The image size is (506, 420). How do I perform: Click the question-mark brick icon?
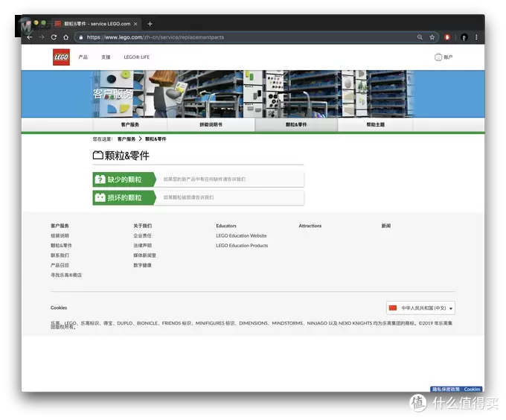(100, 179)
